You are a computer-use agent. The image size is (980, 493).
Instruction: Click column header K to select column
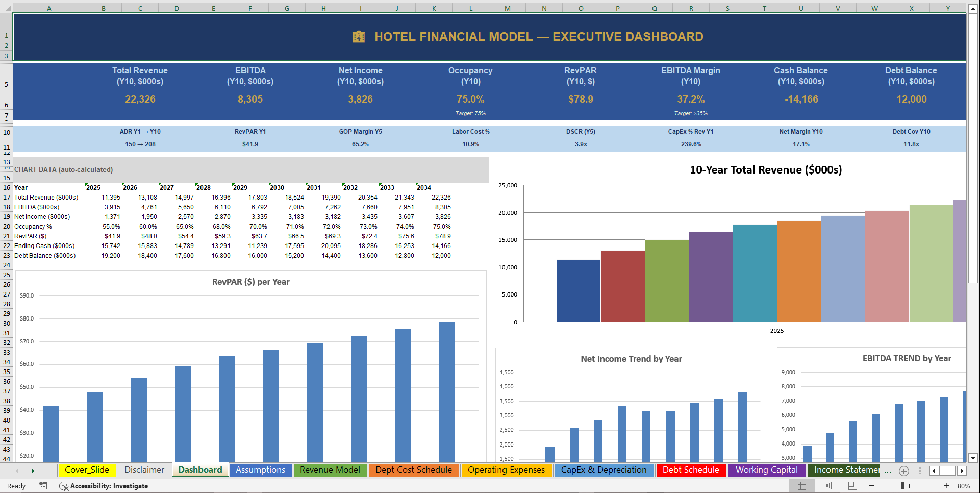434,8
